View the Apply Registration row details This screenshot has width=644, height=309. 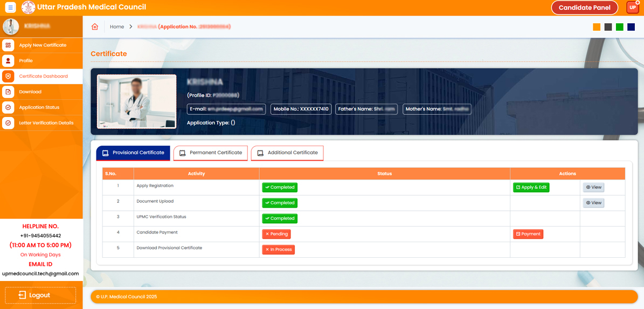[x=593, y=188]
